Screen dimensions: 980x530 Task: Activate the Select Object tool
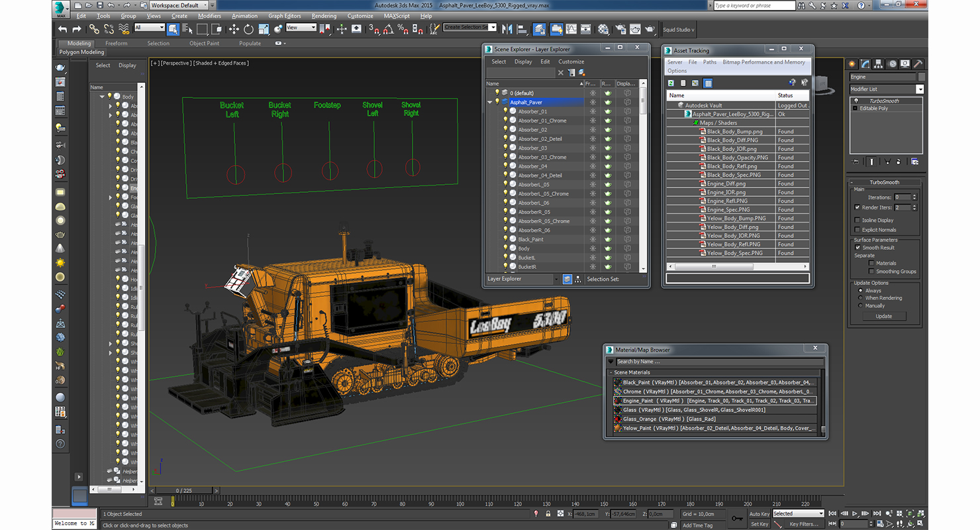(x=173, y=29)
